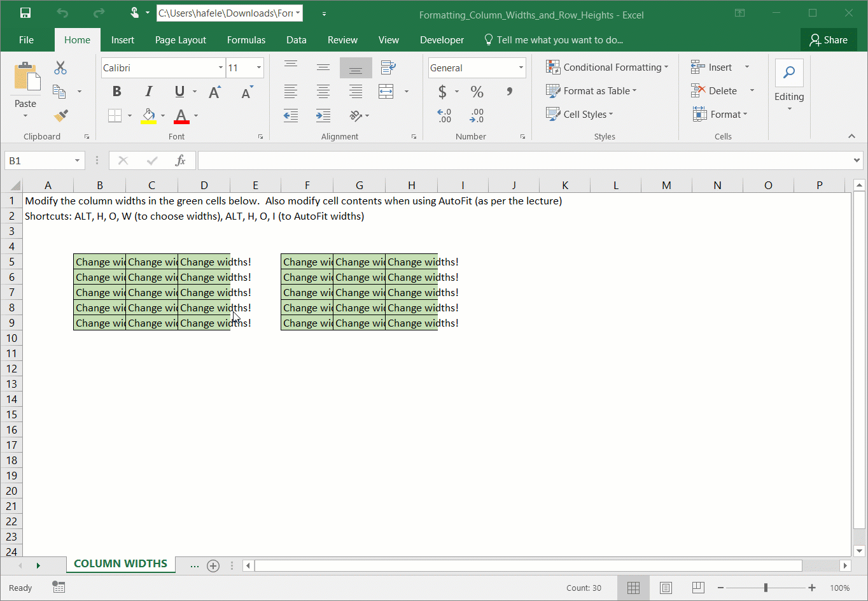Apply comma style
Screen dimensions: 868x601
pyautogui.click(x=509, y=92)
